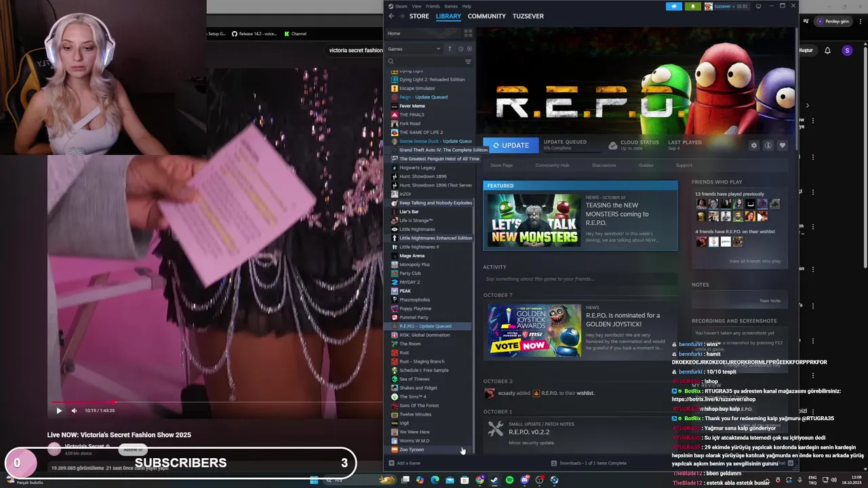The width and height of the screenshot is (868, 488).
Task: Show recent games clock icon
Action: pos(460,49)
